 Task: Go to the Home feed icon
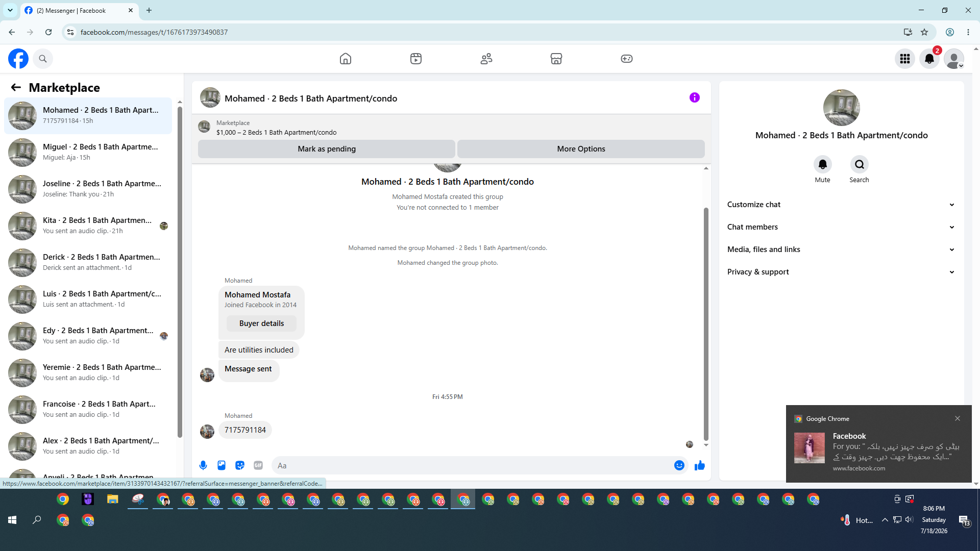tap(346, 59)
